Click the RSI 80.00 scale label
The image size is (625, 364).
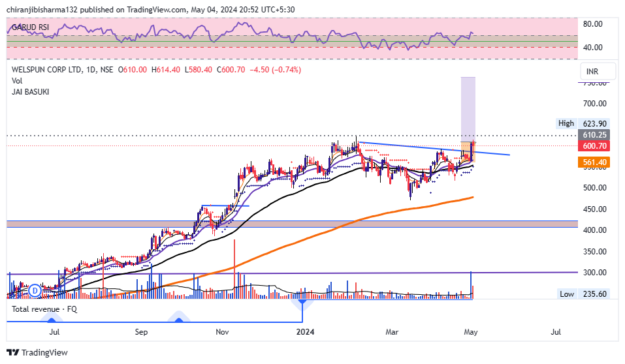[x=593, y=24]
